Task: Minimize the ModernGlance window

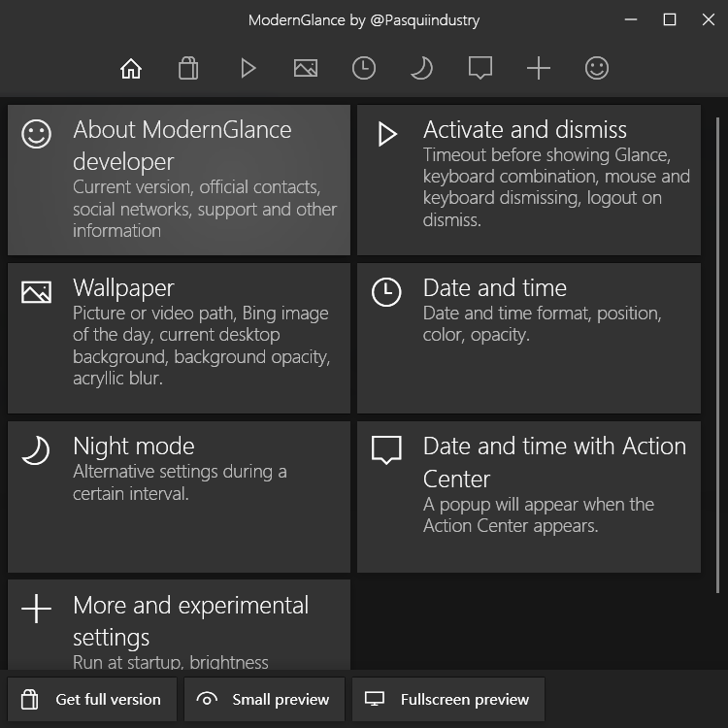Action: tap(631, 20)
